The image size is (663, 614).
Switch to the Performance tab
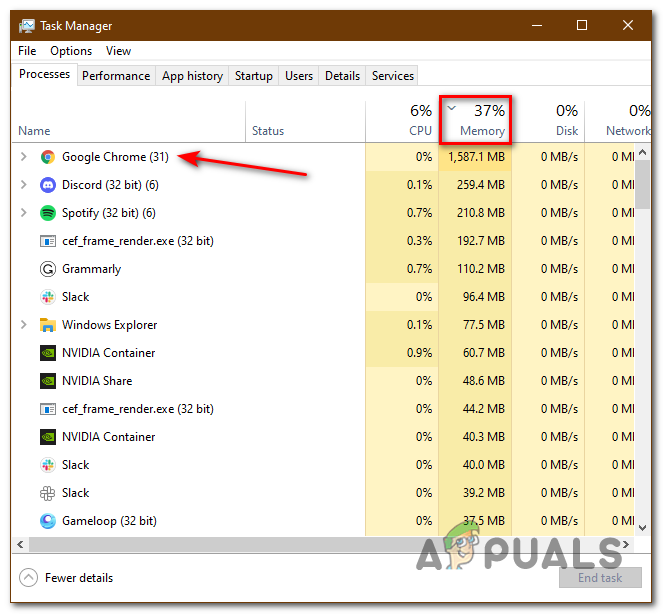pyautogui.click(x=116, y=76)
